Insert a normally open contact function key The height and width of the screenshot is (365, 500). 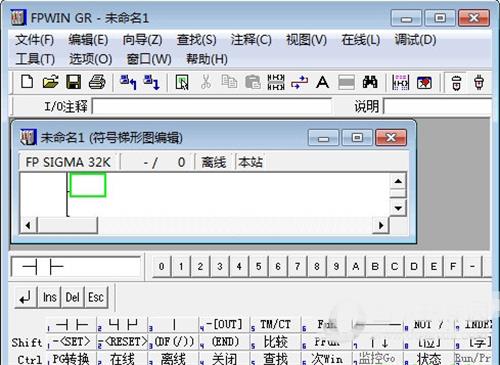point(71,325)
